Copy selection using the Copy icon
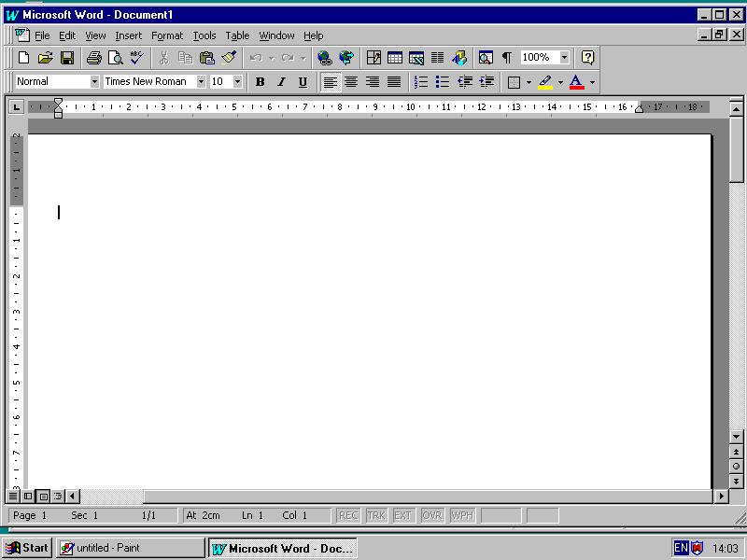This screenshot has width=747, height=560. tap(185, 58)
